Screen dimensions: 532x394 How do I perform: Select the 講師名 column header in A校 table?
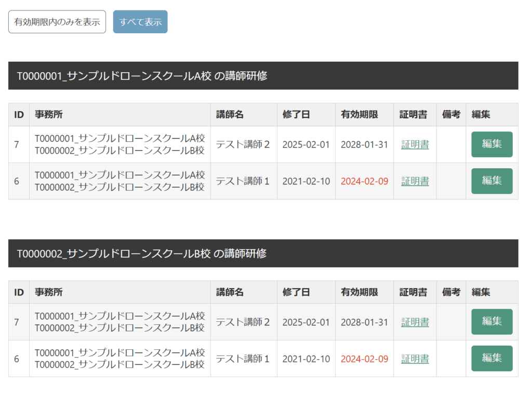[x=230, y=115]
